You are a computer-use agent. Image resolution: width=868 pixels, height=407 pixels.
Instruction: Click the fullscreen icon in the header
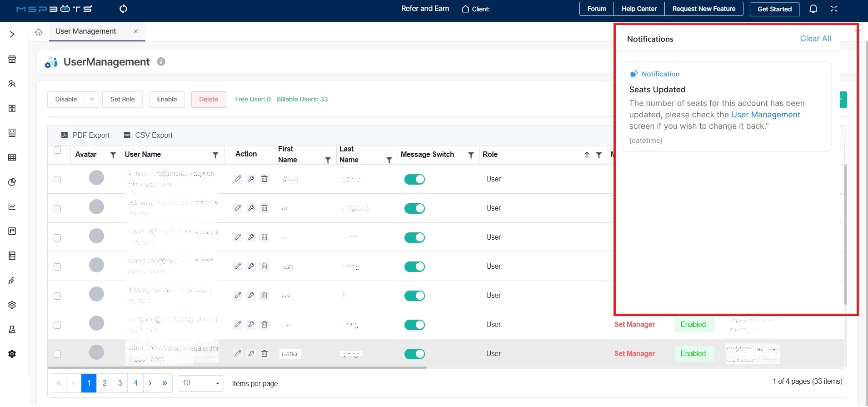[833, 9]
